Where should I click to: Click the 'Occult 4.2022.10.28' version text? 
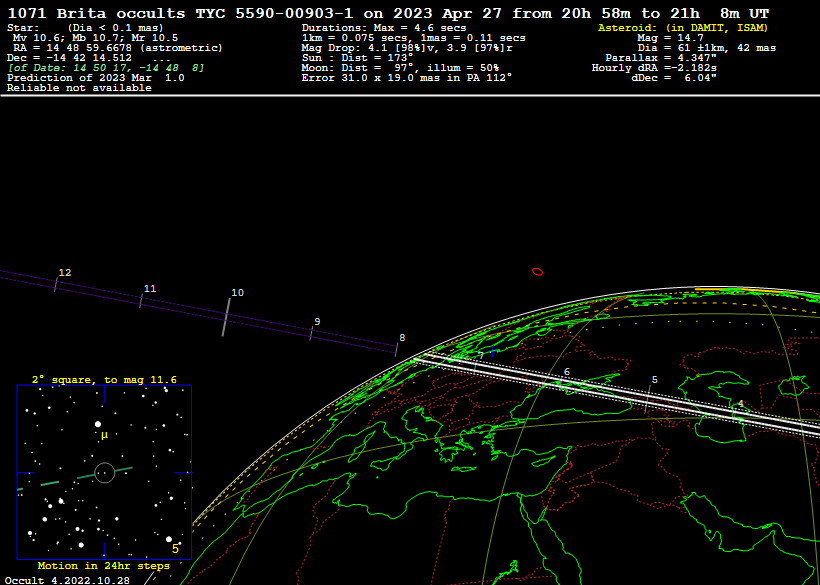pos(67,580)
